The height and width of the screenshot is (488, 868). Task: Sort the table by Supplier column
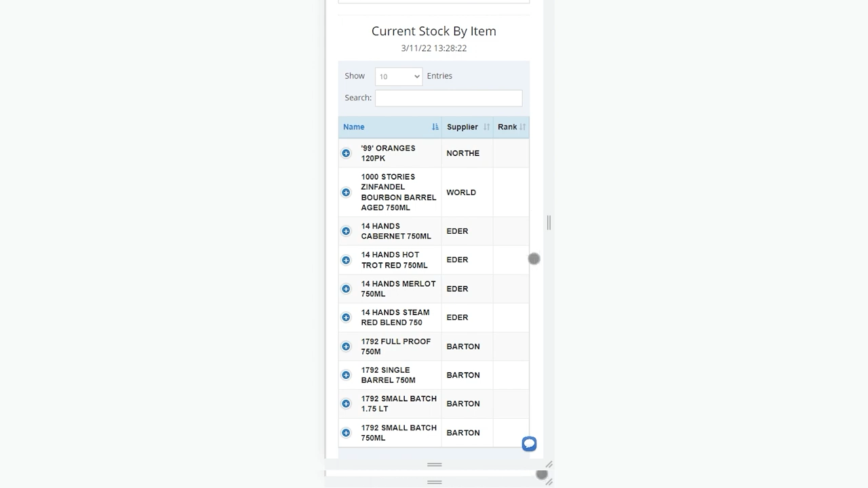(x=467, y=127)
